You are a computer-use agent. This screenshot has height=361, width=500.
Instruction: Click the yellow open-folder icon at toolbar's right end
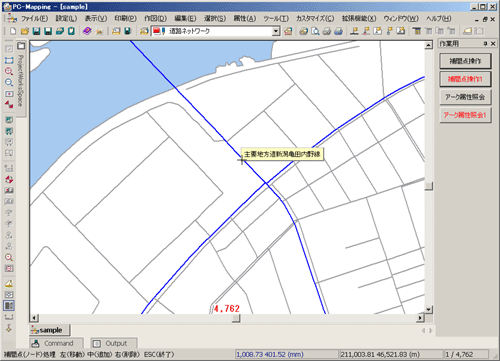click(468, 31)
